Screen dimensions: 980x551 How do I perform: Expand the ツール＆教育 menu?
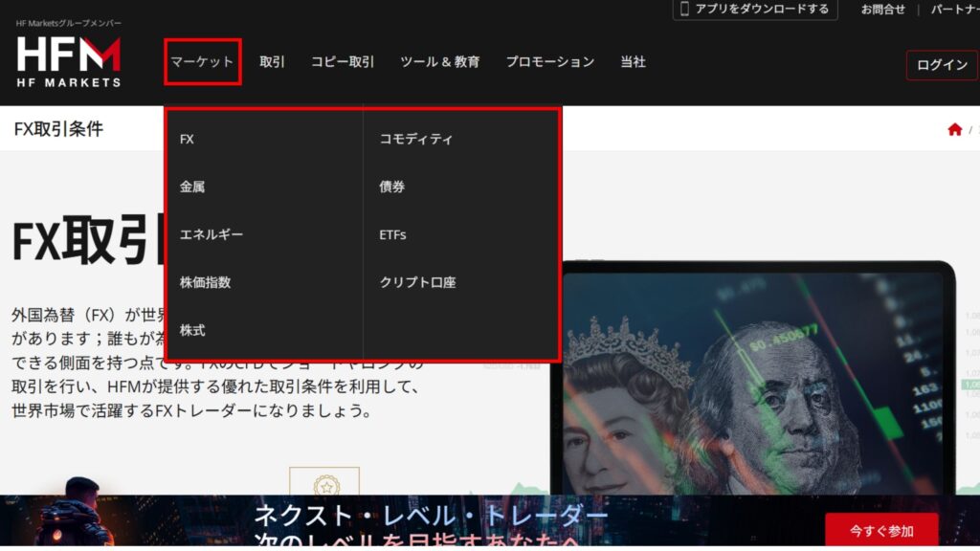(x=439, y=62)
